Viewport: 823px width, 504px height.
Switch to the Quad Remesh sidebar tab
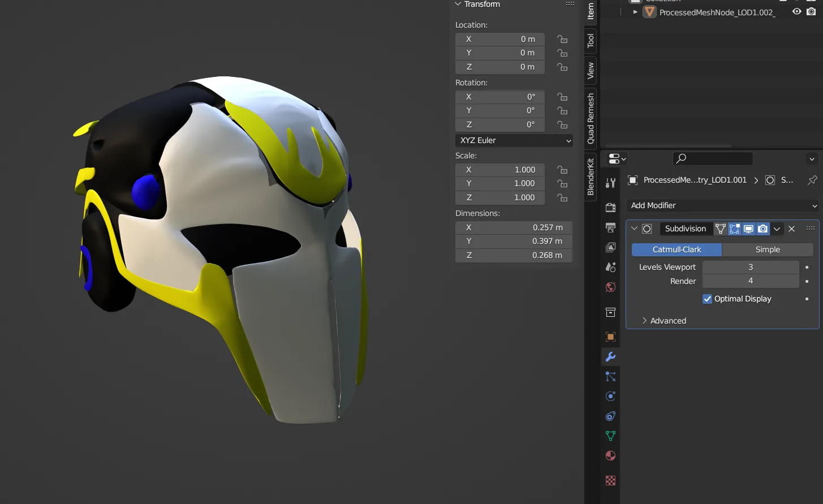click(x=591, y=118)
